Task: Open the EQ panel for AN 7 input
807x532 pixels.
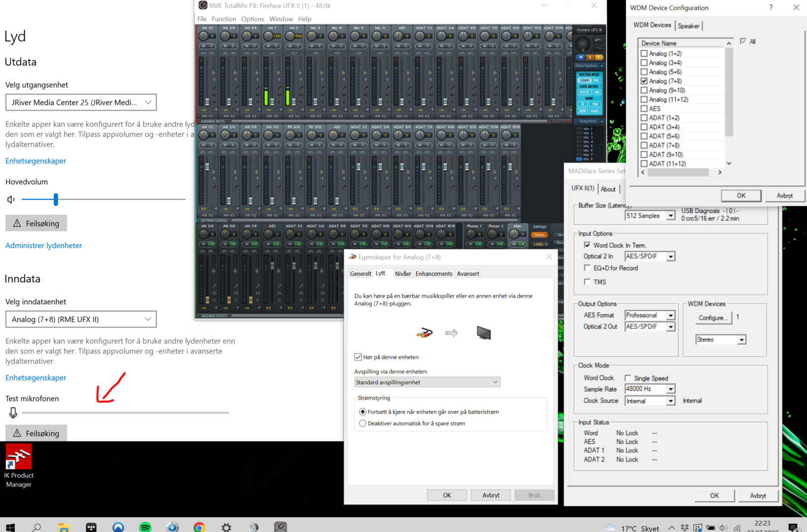Action: point(280,95)
